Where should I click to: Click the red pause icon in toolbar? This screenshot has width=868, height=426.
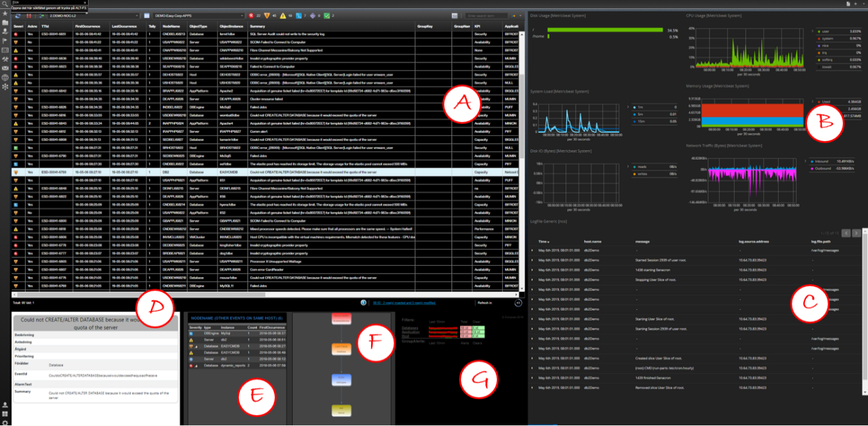click(29, 15)
